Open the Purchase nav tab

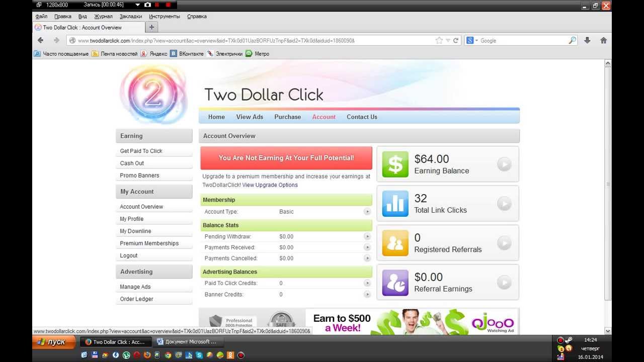coord(287,117)
